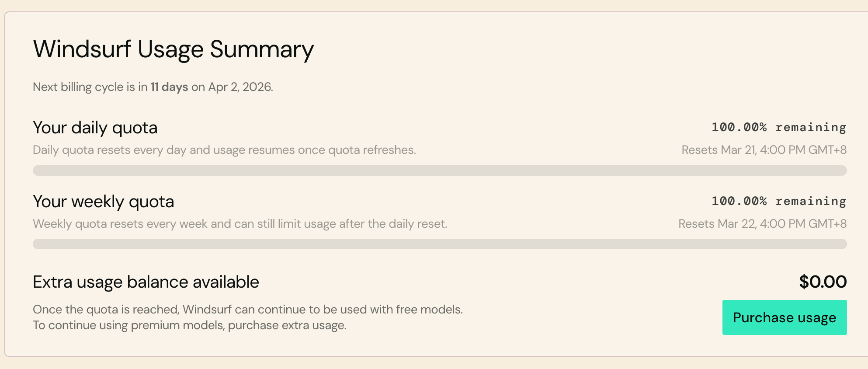Viewport: 868px width, 369px height.
Task: Select the Windsurf Usage Summary heading
Action: coord(174,49)
